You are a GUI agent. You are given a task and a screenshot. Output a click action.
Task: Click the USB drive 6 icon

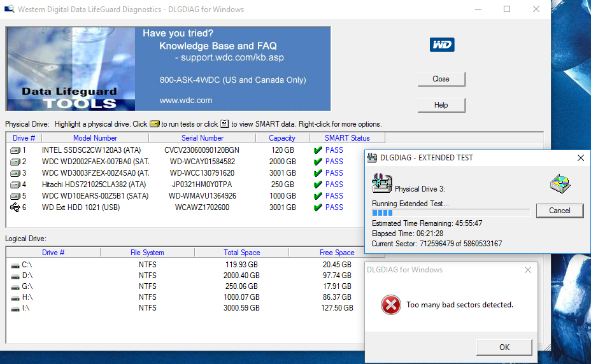[x=15, y=207]
